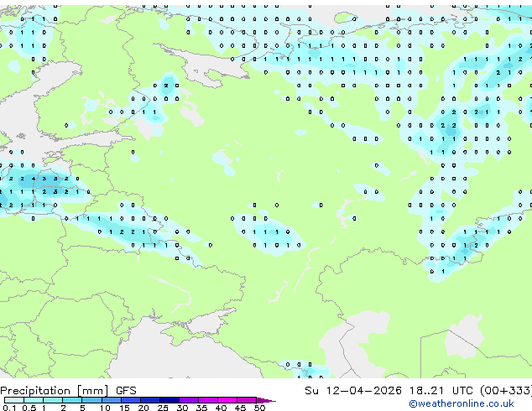Click the 45–50 mm legend color swatch
Screen dimensions: 532x411
tap(247, 400)
